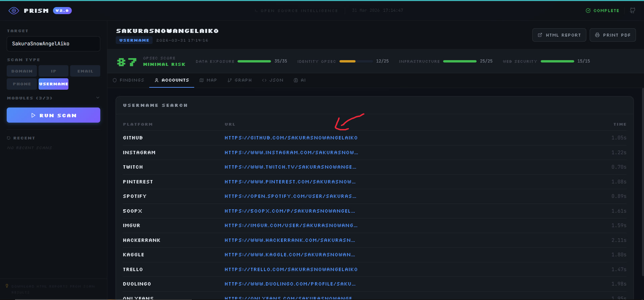This screenshot has width=644, height=300.
Task: Click the results panel vertical scrollbar
Action: 643,181
